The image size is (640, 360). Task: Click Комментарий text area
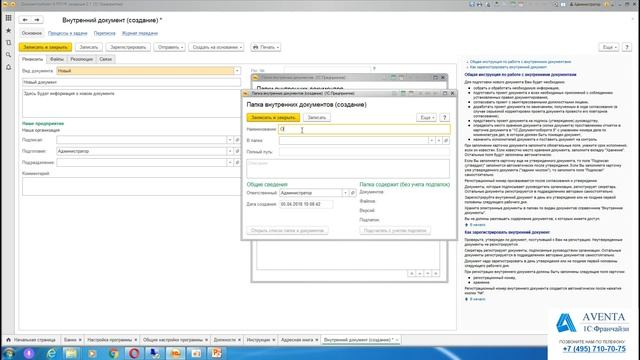pyautogui.click(x=131, y=186)
